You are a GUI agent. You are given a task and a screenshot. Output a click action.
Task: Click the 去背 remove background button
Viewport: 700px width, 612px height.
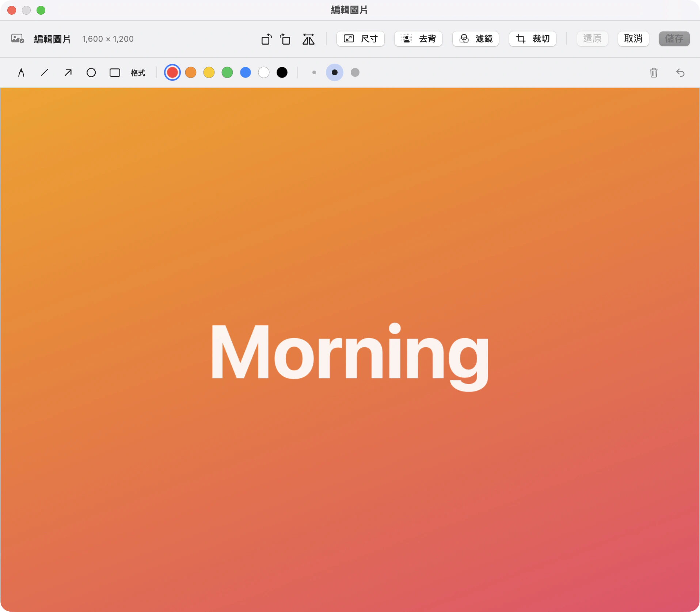[418, 39]
